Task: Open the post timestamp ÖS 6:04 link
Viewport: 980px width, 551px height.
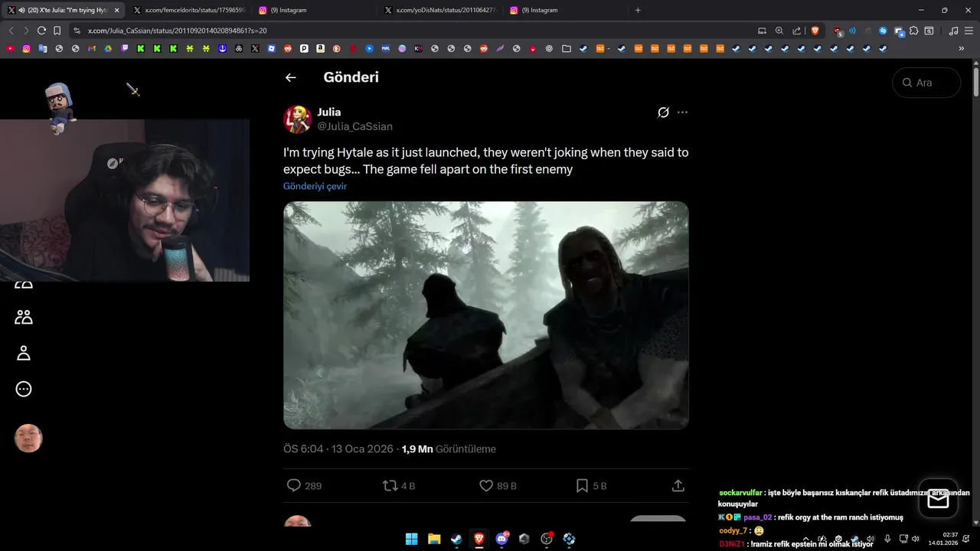Action: pyautogui.click(x=338, y=449)
